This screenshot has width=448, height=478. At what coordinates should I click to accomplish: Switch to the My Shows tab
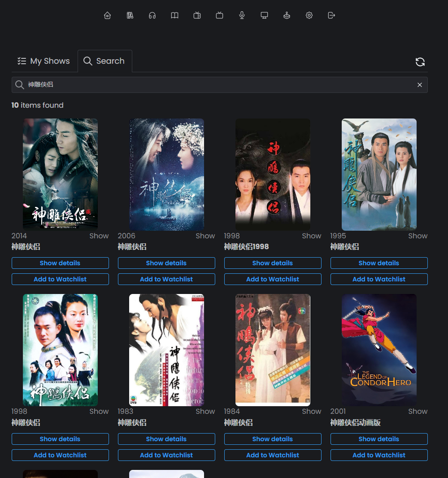pyautogui.click(x=44, y=61)
